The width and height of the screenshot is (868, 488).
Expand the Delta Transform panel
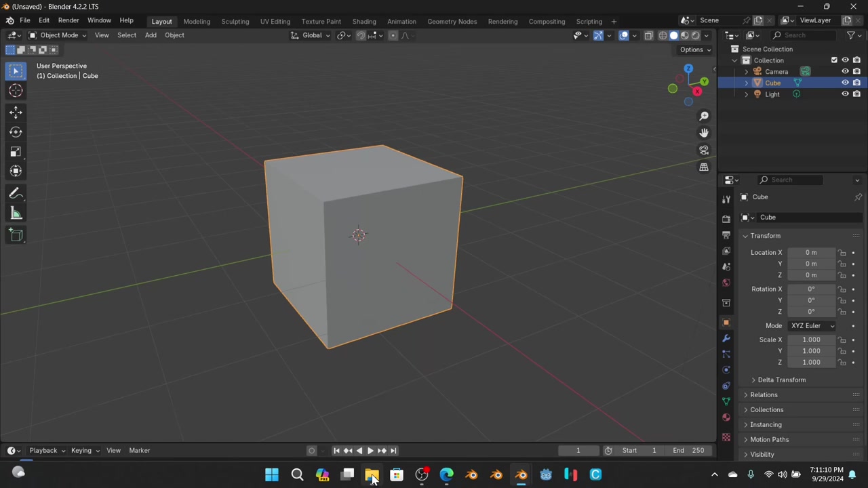click(x=781, y=380)
